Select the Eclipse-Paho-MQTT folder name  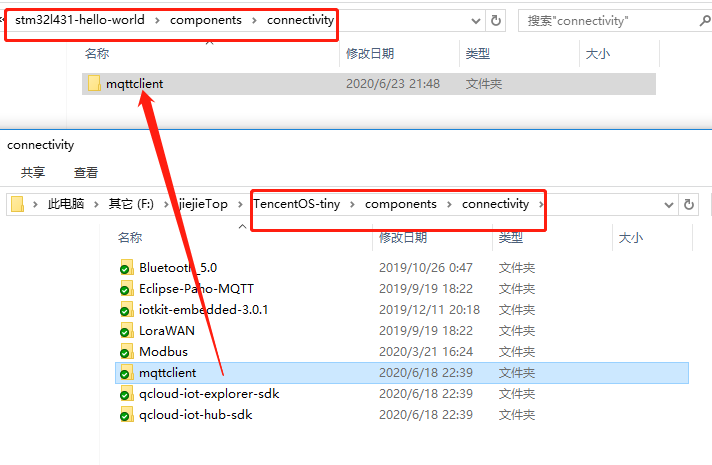[196, 289]
